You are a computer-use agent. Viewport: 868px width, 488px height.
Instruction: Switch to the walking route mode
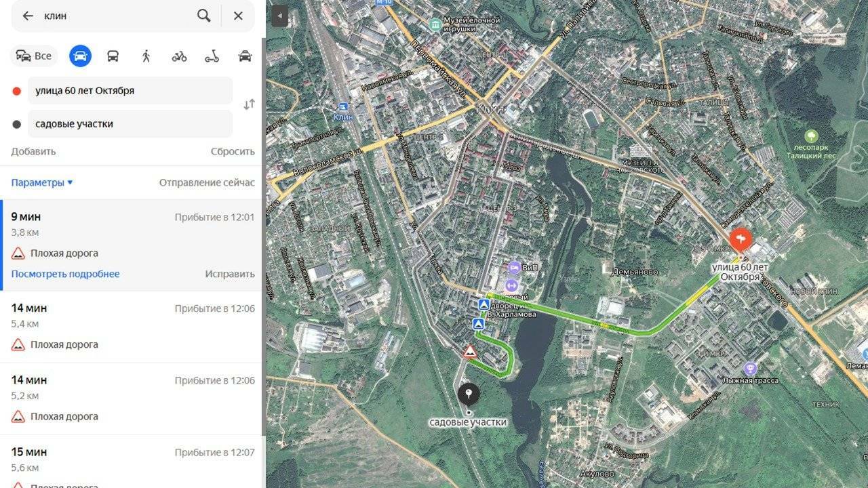click(x=146, y=56)
